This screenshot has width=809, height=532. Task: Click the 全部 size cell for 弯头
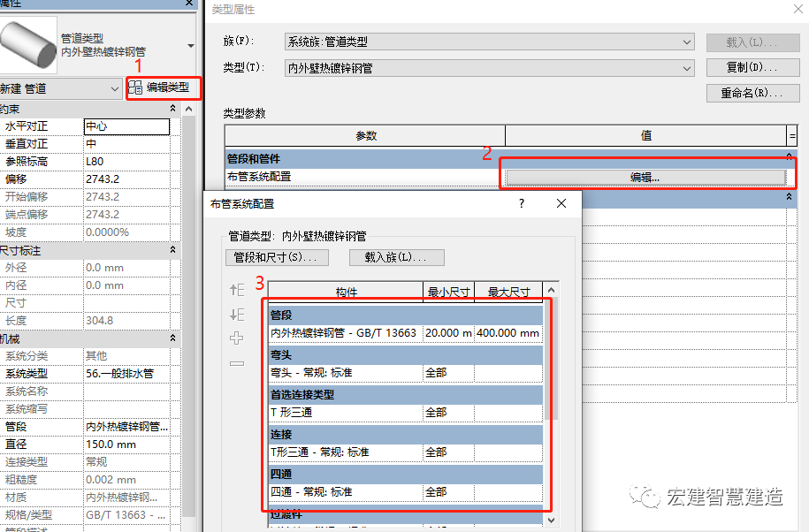(448, 373)
